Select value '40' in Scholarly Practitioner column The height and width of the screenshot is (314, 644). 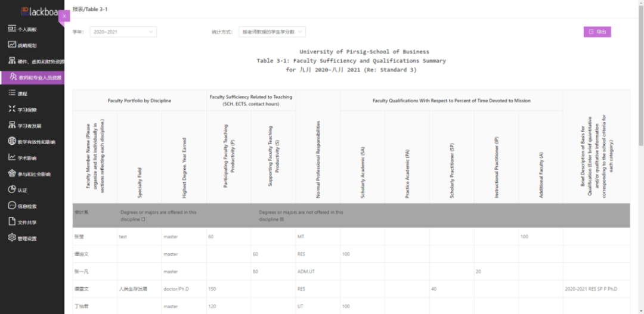[434, 289]
